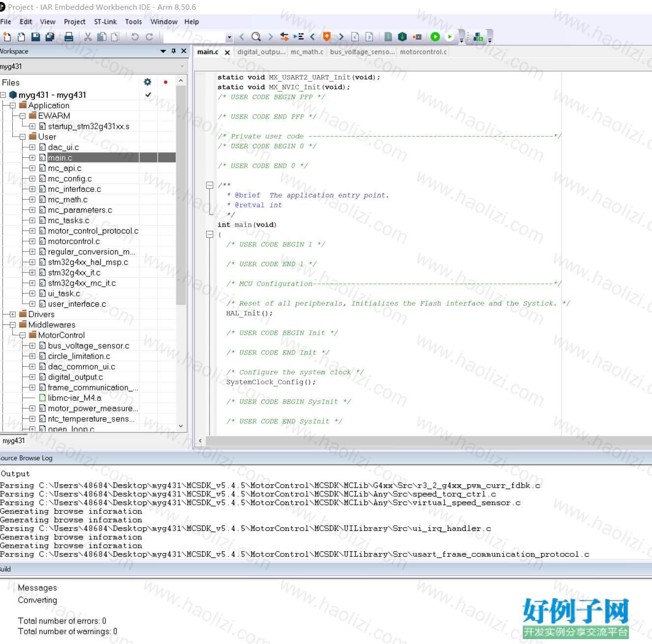Click the Find magnifier icon
652x644 pixels.
(x=256, y=37)
